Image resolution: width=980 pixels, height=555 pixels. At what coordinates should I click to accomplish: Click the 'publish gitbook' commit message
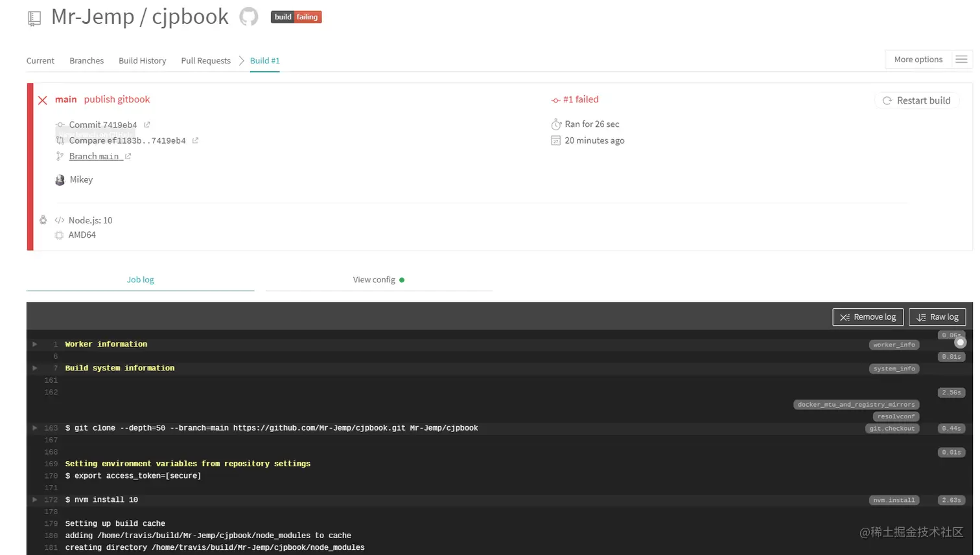click(117, 99)
